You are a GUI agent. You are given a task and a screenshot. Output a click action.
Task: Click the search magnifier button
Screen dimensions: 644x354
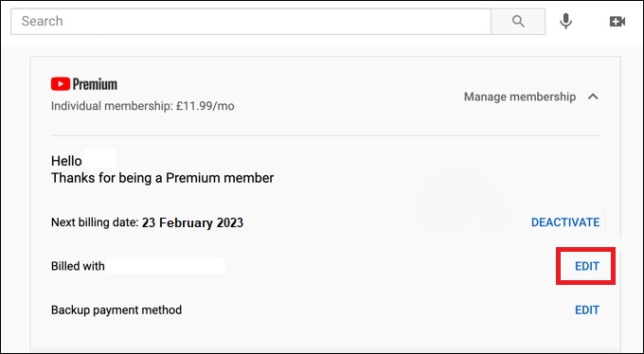click(x=518, y=21)
